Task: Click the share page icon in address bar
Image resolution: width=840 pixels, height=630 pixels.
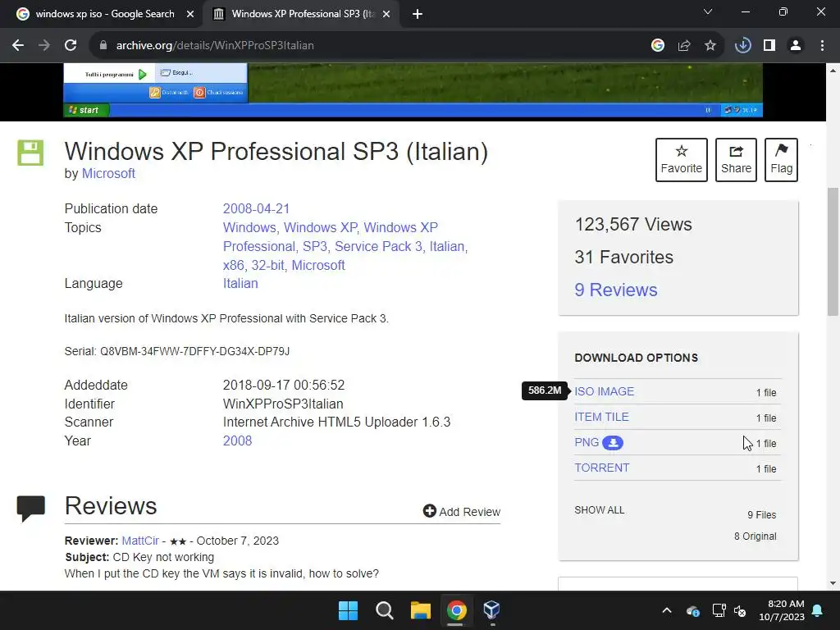Action: (x=684, y=46)
